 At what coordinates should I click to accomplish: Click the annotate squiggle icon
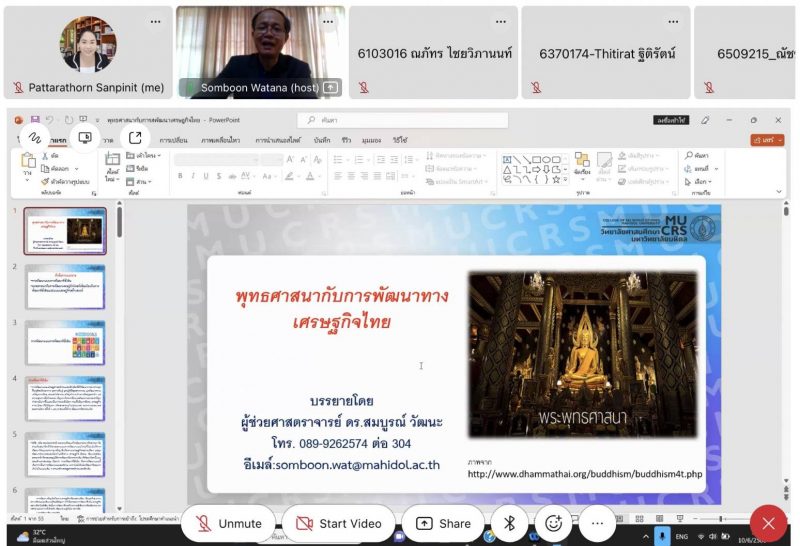click(34, 137)
